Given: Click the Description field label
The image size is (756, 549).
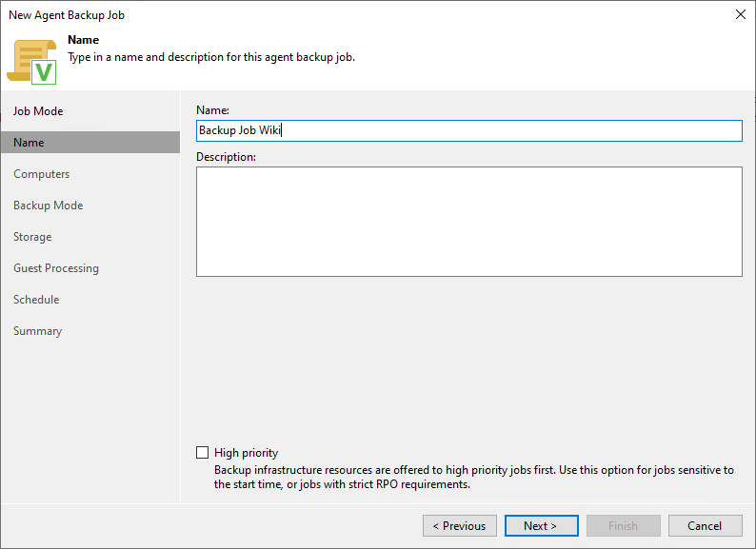Looking at the screenshot, I should point(227,156).
